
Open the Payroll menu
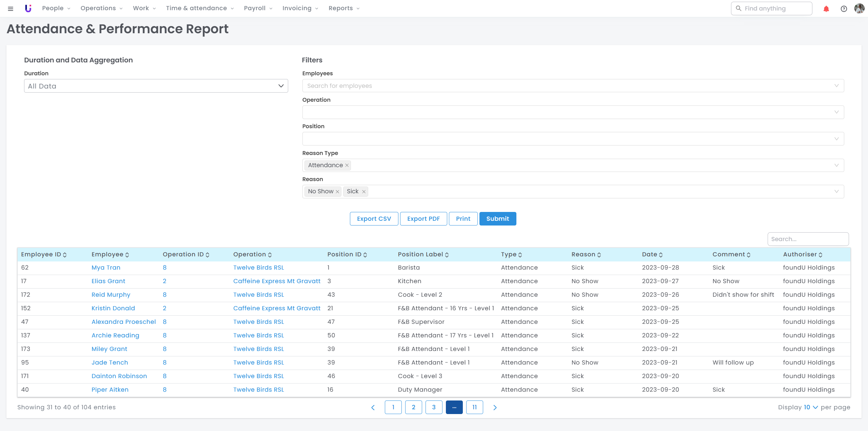258,8
